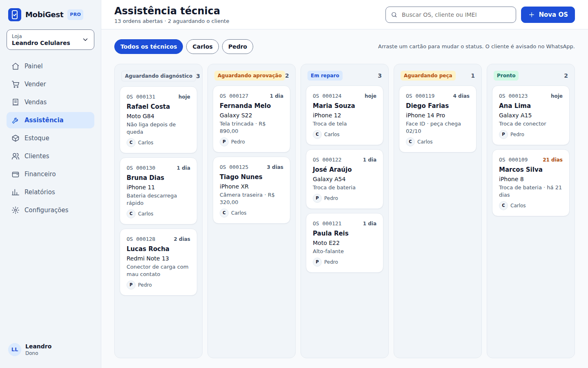
Task: Open the Maria Souza order card
Action: point(345,115)
